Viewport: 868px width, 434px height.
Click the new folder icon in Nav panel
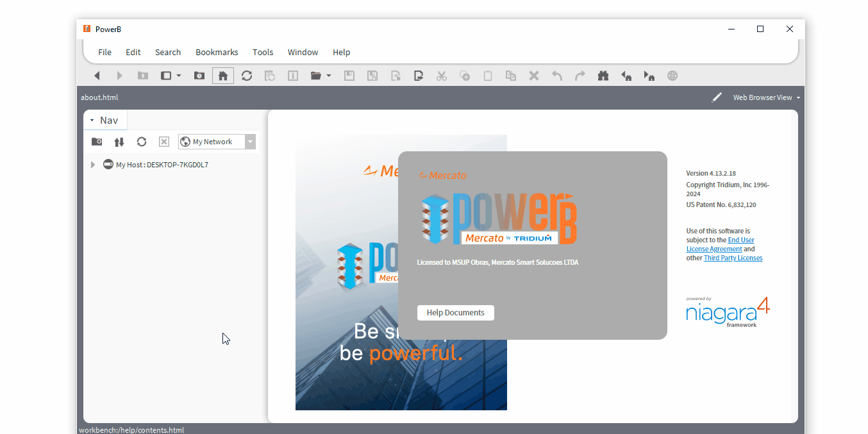[97, 142]
